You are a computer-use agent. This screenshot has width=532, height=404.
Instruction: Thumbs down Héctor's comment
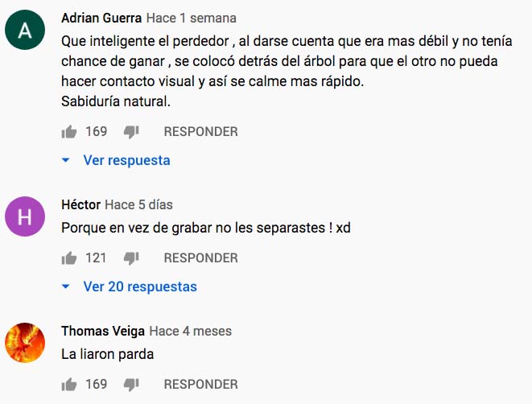click(x=131, y=258)
